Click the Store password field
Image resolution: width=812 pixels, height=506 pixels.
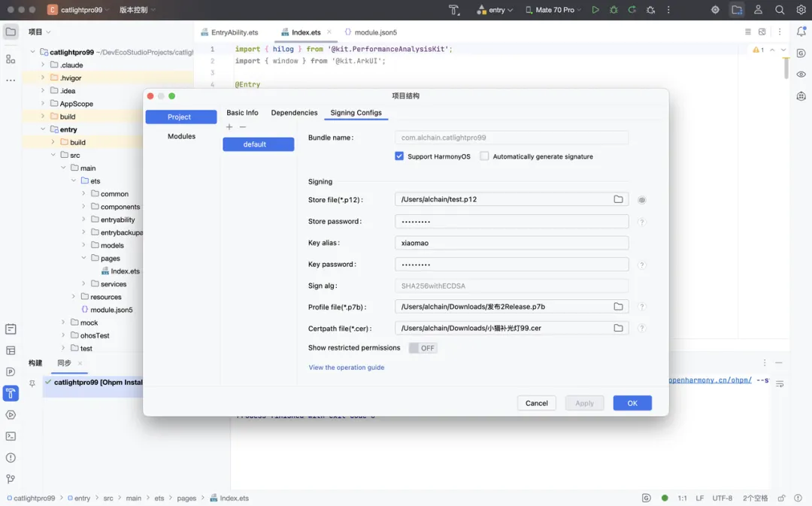pyautogui.click(x=512, y=222)
